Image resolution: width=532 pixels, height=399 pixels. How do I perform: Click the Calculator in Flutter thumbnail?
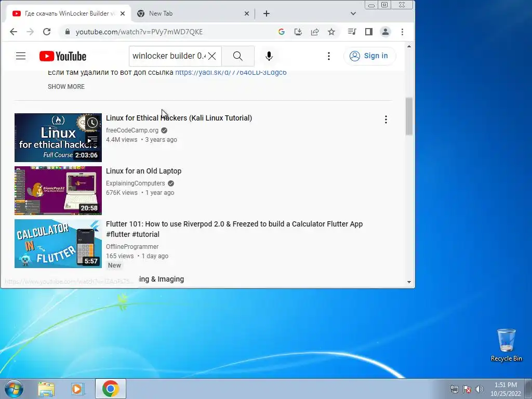[x=58, y=244]
